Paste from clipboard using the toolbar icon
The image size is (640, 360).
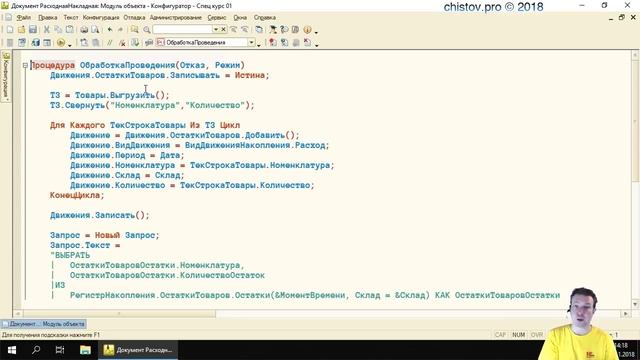click(x=70, y=30)
